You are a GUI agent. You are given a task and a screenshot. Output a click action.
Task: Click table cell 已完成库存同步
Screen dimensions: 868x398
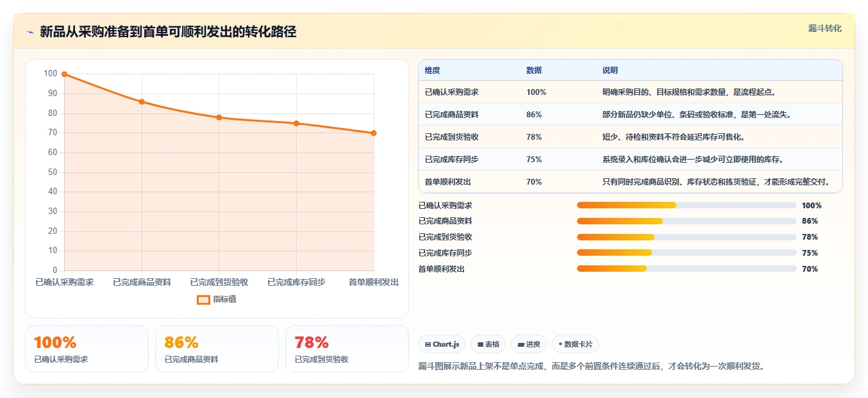click(452, 160)
